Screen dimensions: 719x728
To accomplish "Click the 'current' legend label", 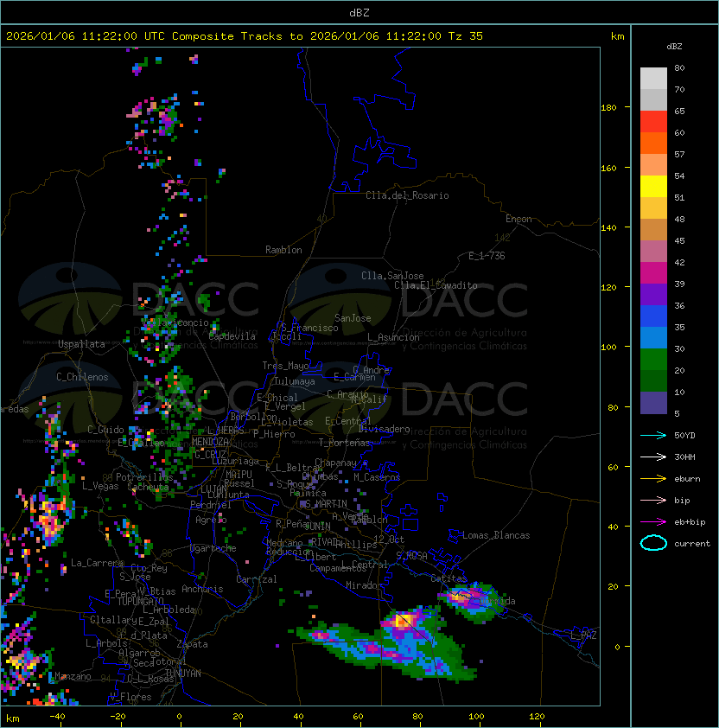I will [x=692, y=544].
